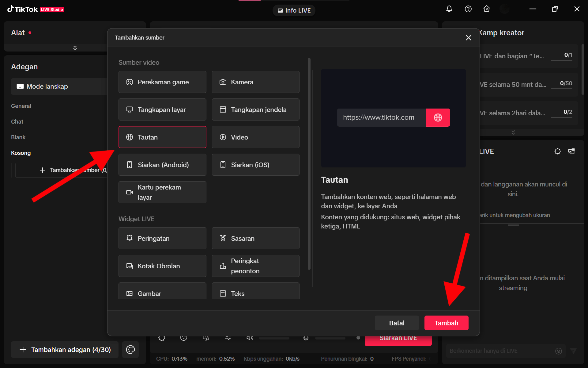Click the creator home icon in title bar
Screen dimensions: 588x368
coord(486,9)
